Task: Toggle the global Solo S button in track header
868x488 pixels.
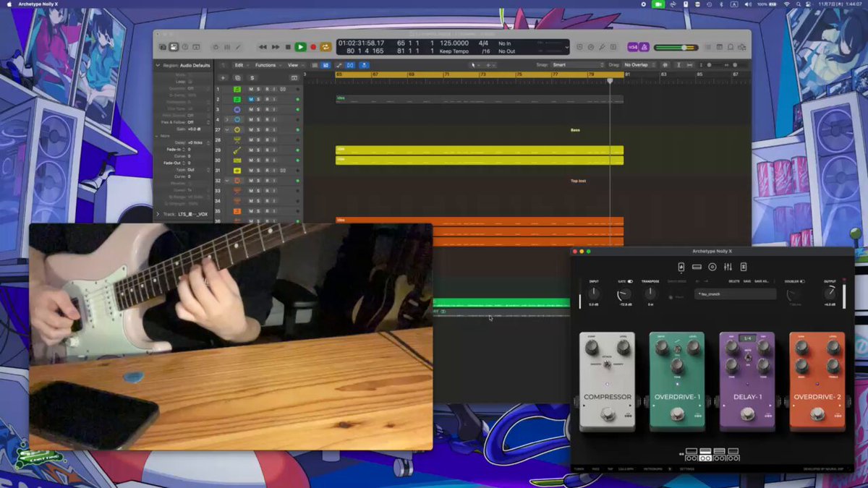Action: [x=252, y=78]
